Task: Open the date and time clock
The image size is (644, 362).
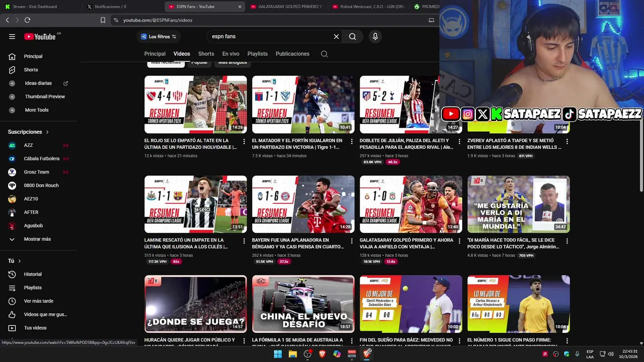Action: tap(629, 354)
